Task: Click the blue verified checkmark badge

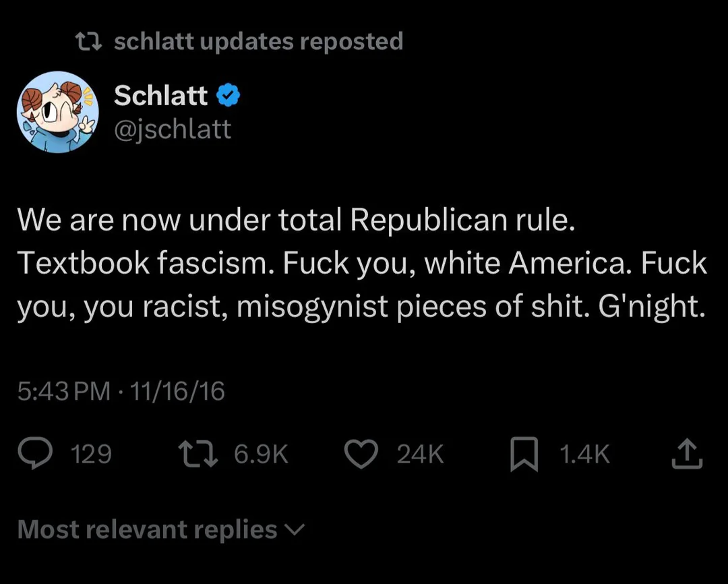Action: 229,96
